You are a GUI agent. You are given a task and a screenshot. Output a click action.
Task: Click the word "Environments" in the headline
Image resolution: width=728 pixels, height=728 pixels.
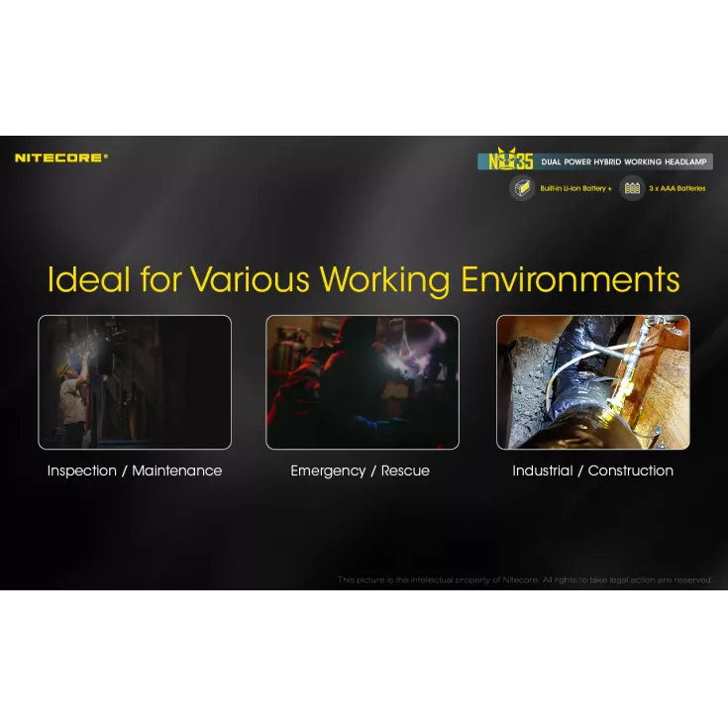tap(571, 279)
